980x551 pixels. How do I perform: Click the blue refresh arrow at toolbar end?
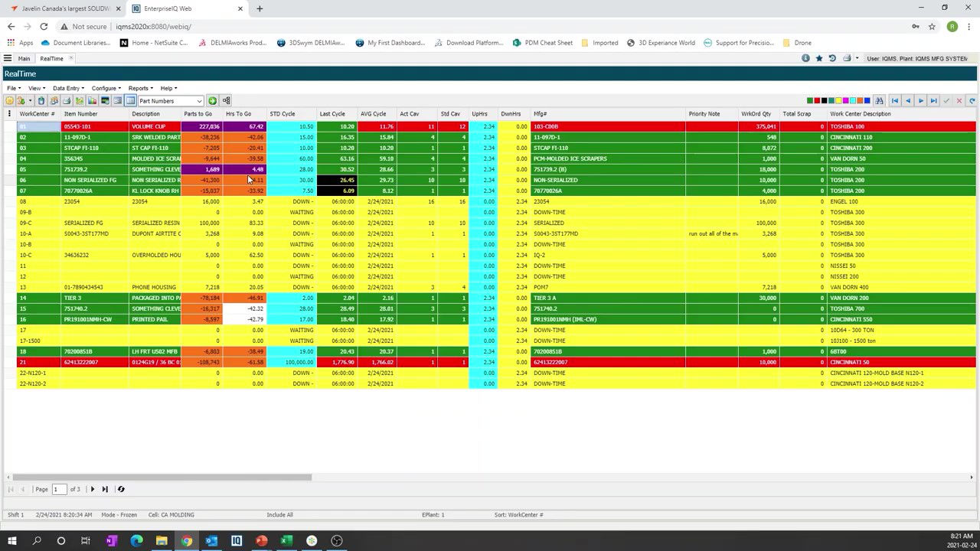click(972, 101)
